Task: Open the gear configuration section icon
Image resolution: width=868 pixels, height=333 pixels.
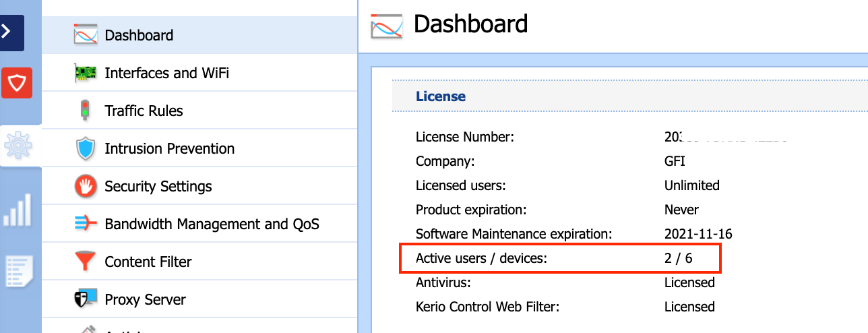Action: click(x=18, y=146)
